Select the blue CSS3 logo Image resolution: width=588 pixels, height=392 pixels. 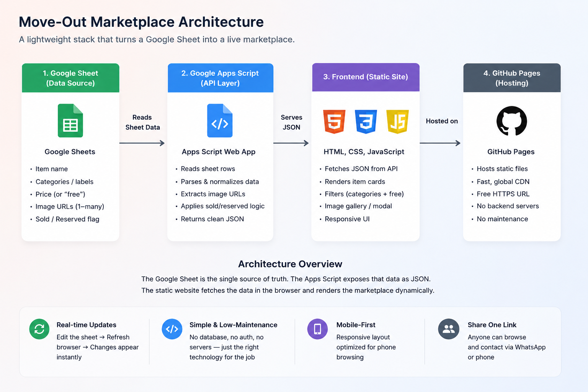click(366, 121)
